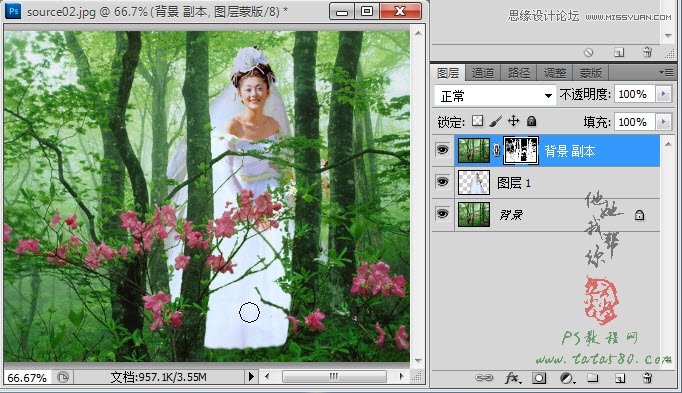Image resolution: width=682 pixels, height=393 pixels.
Task: Click the 背景 layer name
Action: click(x=511, y=215)
